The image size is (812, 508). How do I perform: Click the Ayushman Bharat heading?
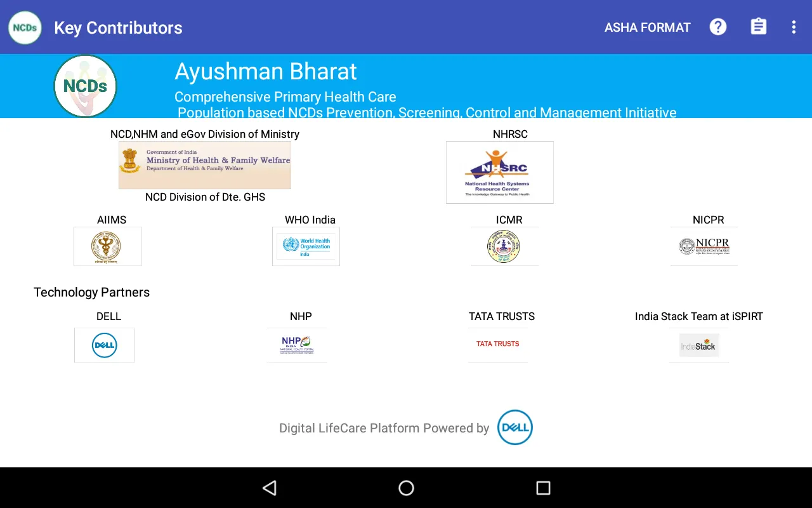point(266,71)
